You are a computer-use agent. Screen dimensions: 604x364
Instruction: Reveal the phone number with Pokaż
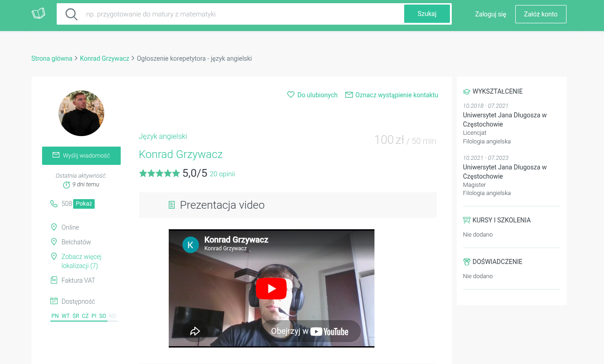point(84,204)
